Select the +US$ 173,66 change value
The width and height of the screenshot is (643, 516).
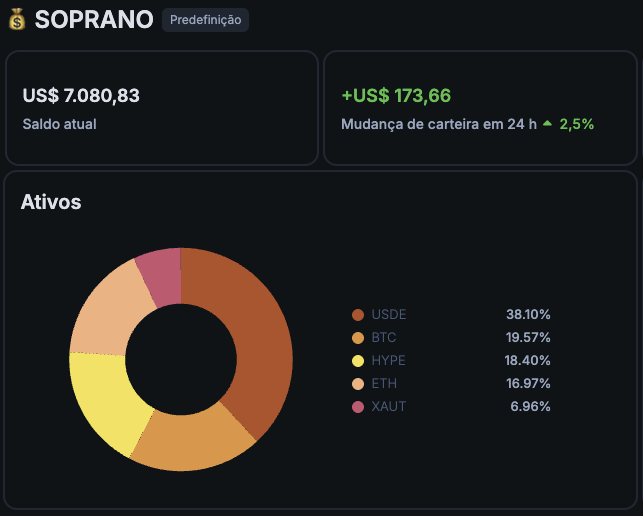point(396,96)
